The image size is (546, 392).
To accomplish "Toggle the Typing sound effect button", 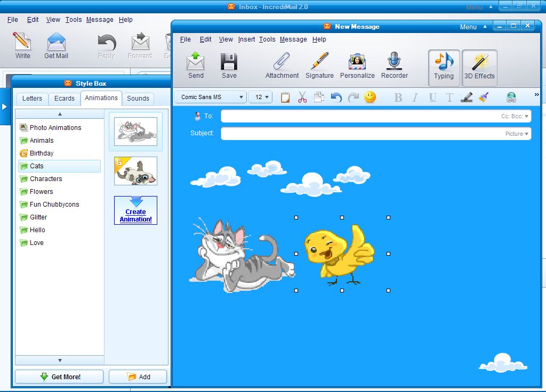I will pos(444,68).
